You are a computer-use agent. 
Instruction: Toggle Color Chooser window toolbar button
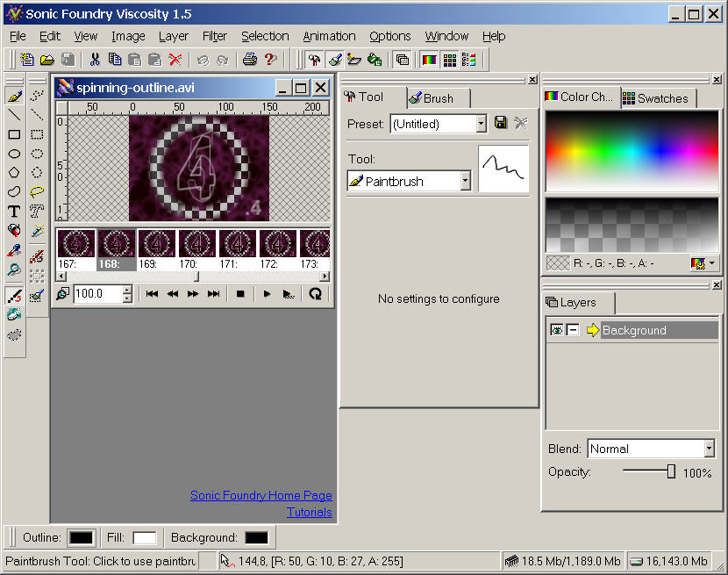click(x=430, y=60)
